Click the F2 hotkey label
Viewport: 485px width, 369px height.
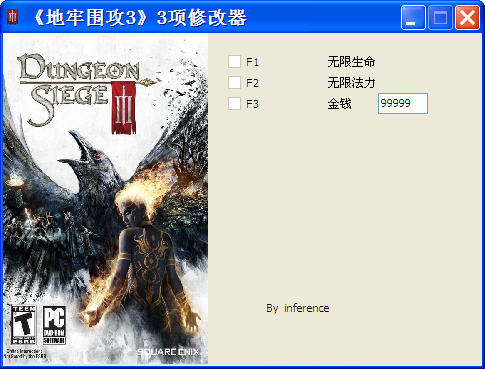tap(252, 83)
